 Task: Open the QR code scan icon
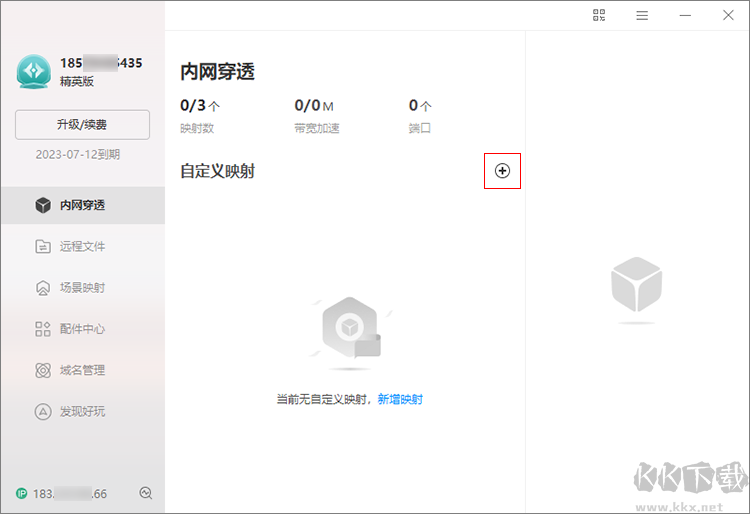point(600,15)
